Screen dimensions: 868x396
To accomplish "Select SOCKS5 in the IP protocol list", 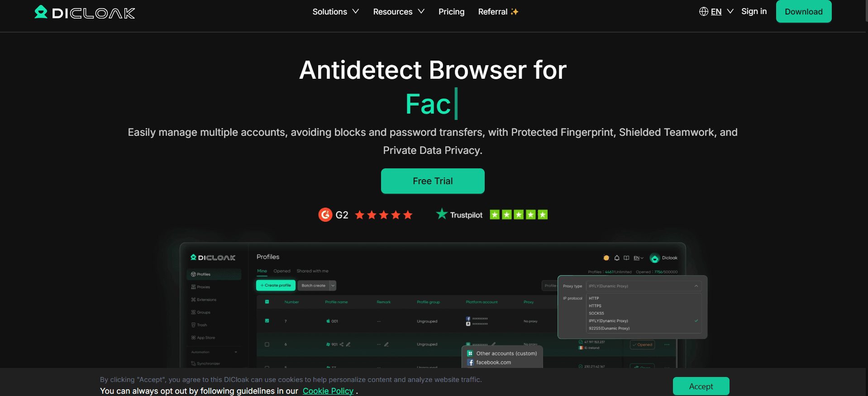I will [x=596, y=313].
